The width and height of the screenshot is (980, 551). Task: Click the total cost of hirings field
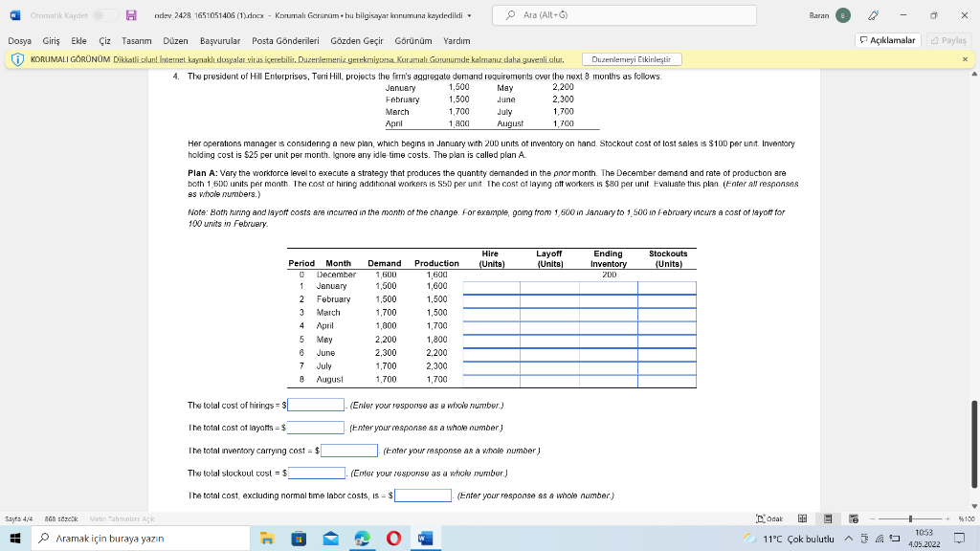click(x=316, y=405)
